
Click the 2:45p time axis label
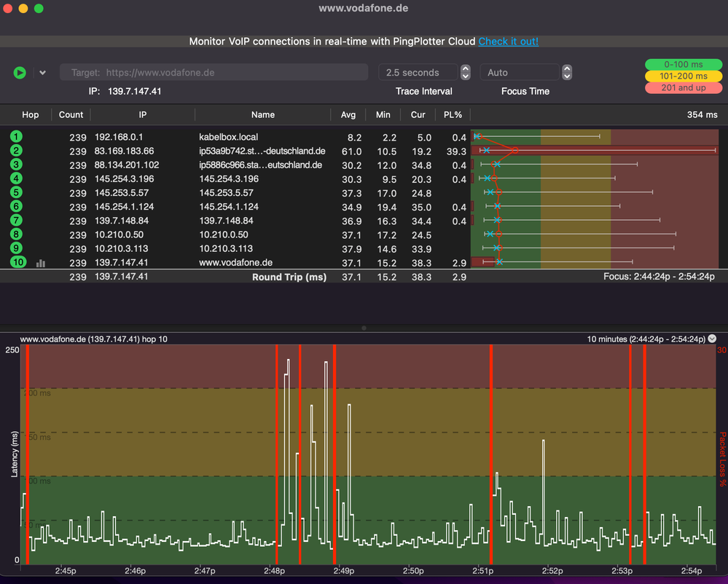tap(66, 571)
